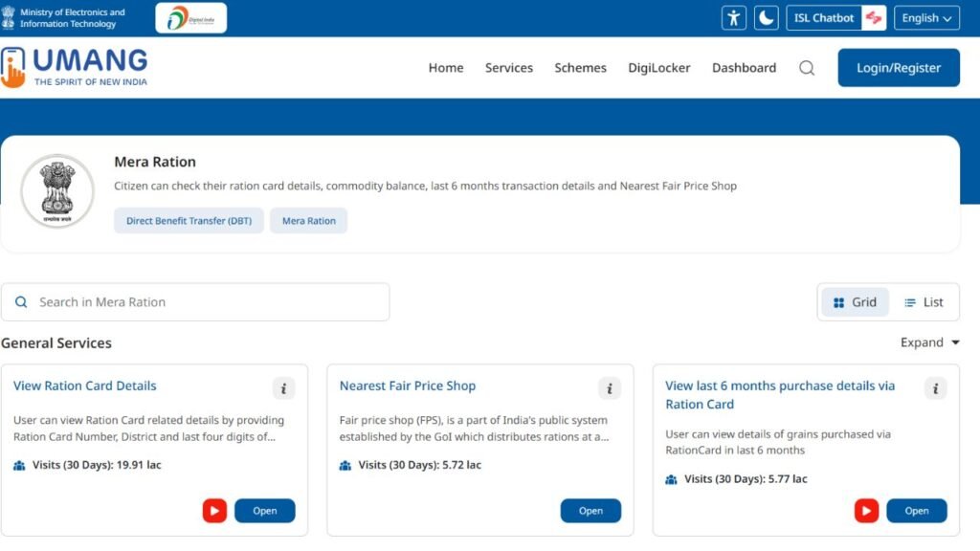Click the header search magnifier icon
This screenshot has height=551, width=980.
(x=807, y=68)
